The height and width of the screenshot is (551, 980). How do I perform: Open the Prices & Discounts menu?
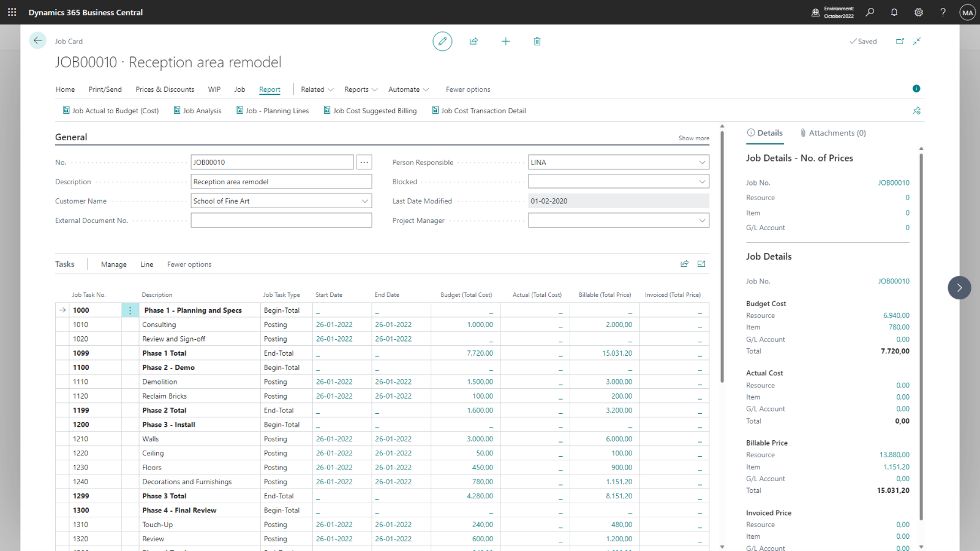click(x=165, y=89)
